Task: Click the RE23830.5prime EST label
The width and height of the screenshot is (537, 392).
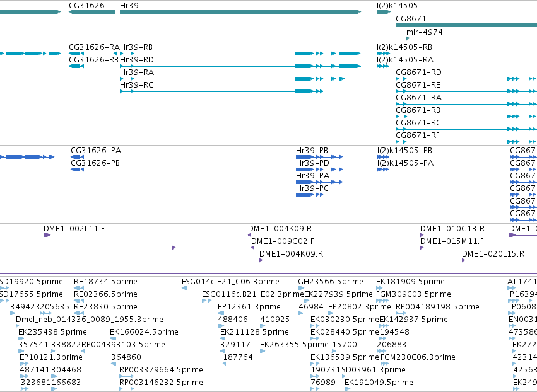Action: click(x=105, y=307)
